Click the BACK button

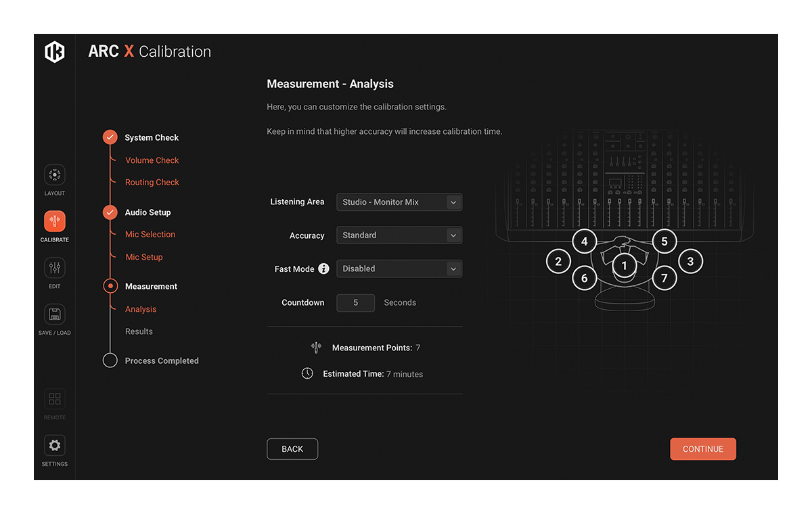292,449
